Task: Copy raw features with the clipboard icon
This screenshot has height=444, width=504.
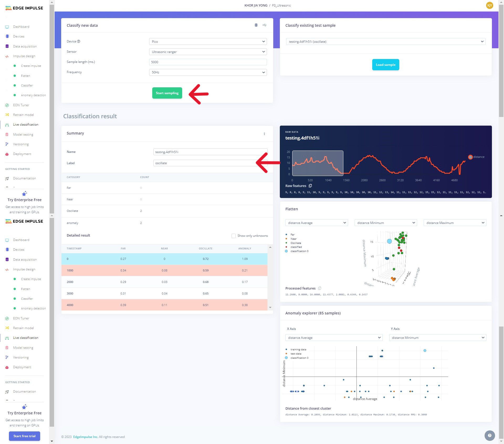Action: pos(310,186)
